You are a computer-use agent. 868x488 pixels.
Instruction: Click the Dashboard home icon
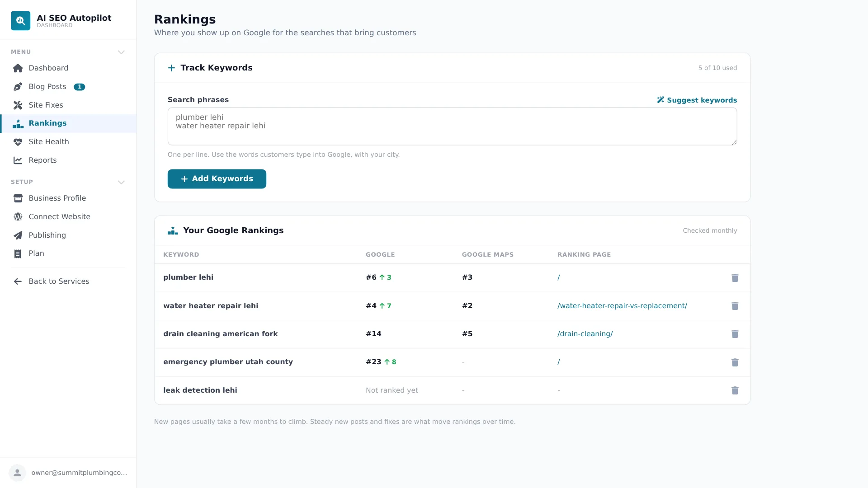click(x=18, y=68)
